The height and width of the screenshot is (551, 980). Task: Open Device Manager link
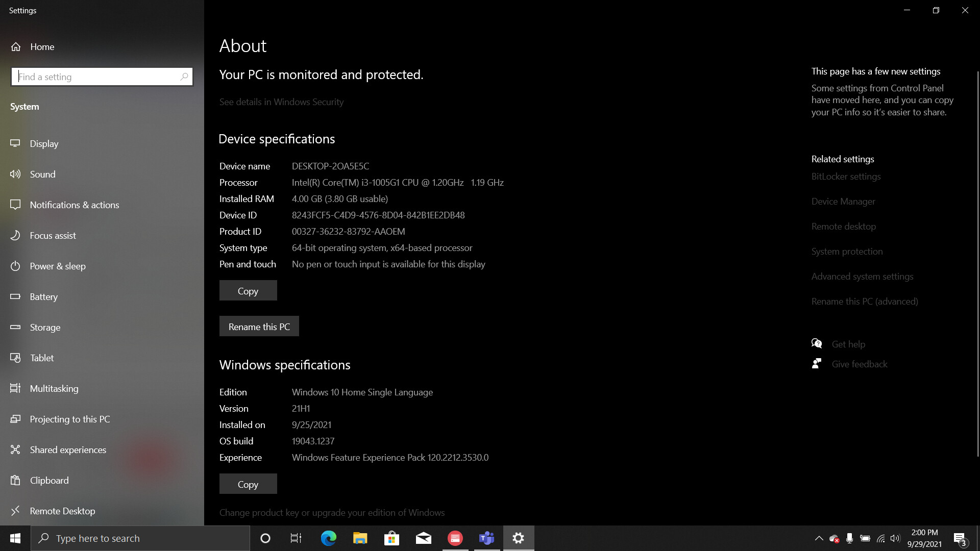click(x=843, y=201)
